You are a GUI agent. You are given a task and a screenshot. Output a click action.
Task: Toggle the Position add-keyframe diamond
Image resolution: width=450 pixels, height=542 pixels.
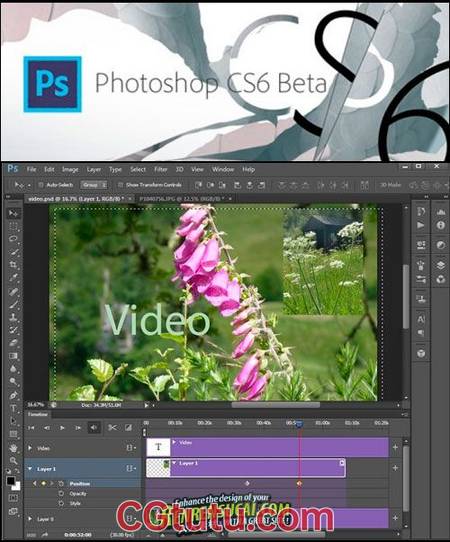tap(43, 484)
